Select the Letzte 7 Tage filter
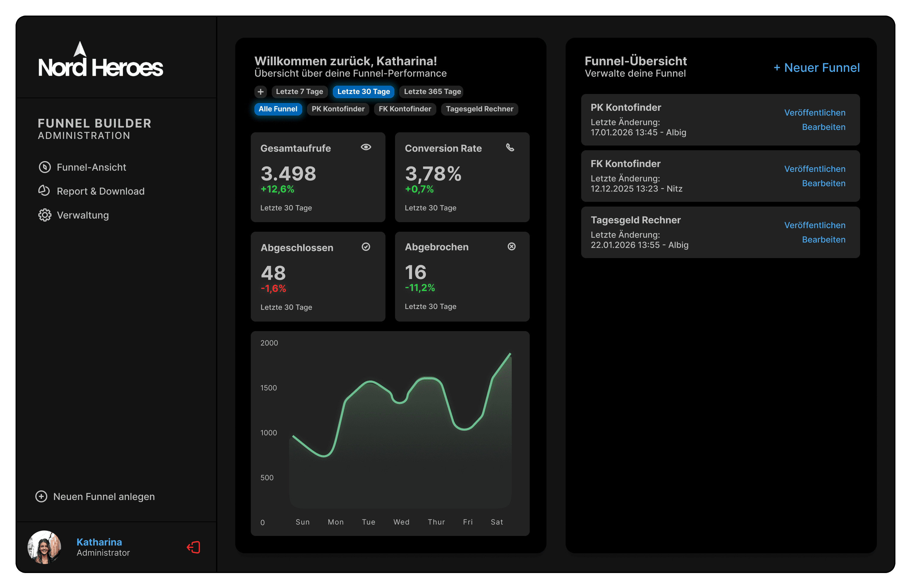 click(299, 92)
